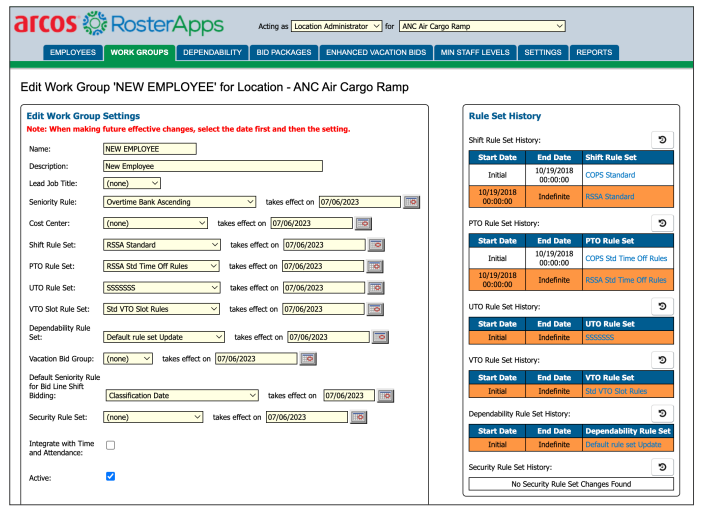Open Default rule set Update history link
The width and height of the screenshot is (703, 513).
[x=623, y=445]
